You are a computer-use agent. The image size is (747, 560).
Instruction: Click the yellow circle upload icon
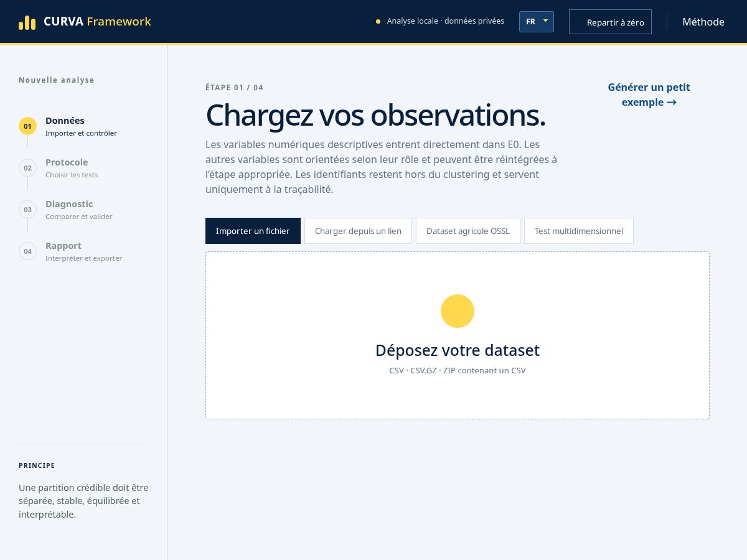click(x=458, y=311)
